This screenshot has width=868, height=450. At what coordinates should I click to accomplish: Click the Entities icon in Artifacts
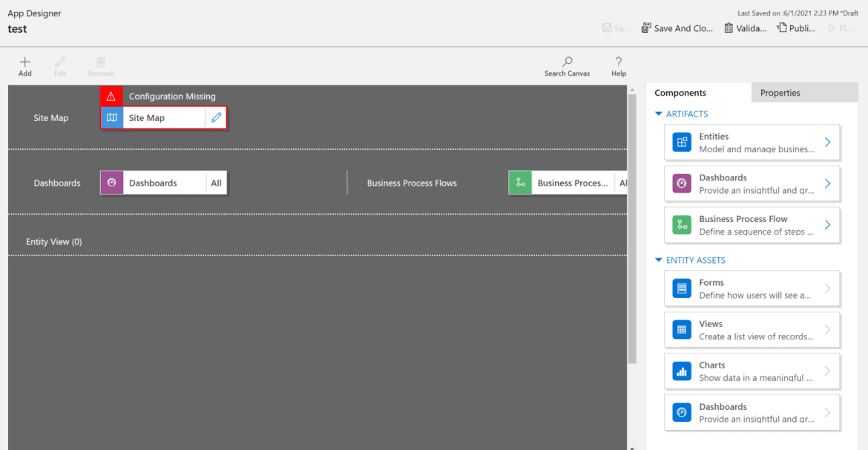tap(682, 143)
